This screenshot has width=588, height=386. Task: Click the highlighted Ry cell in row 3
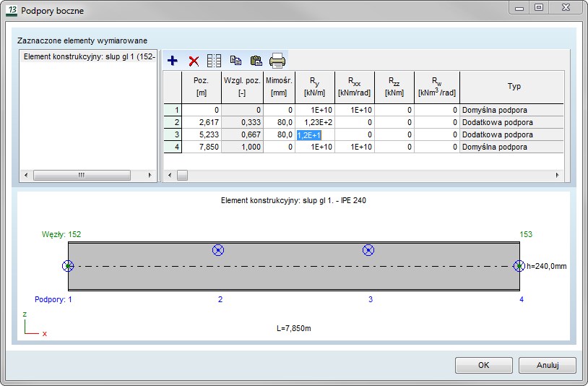(314, 135)
